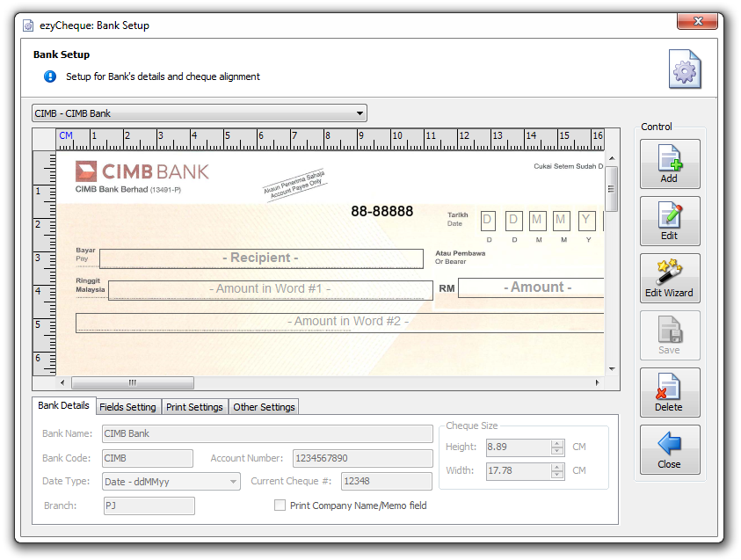Click the scroll up arrow
The image size is (741, 560).
(x=612, y=158)
